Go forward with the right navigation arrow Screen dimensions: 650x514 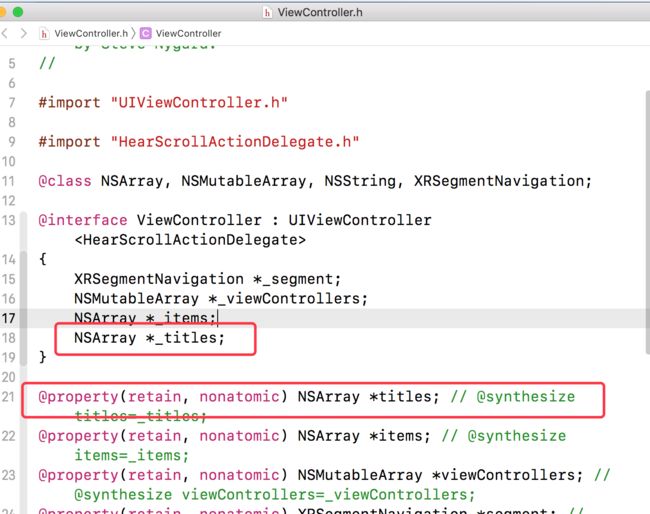pos(24,33)
